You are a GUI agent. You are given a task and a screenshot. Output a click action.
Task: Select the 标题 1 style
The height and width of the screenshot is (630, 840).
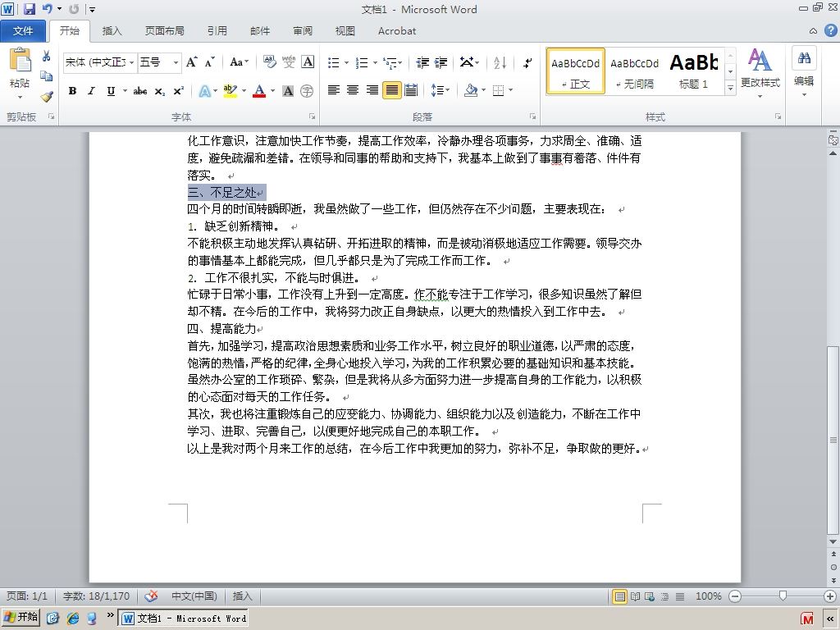point(694,71)
